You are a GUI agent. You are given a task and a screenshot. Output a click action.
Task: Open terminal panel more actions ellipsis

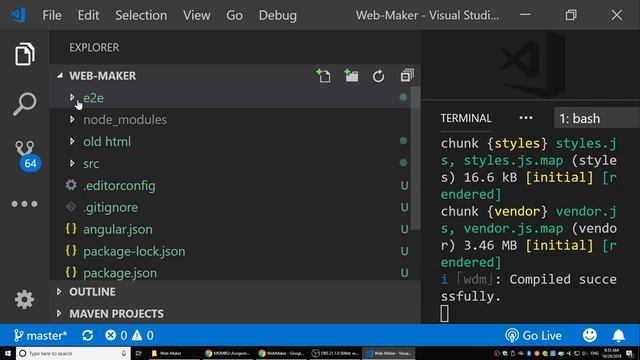526,118
